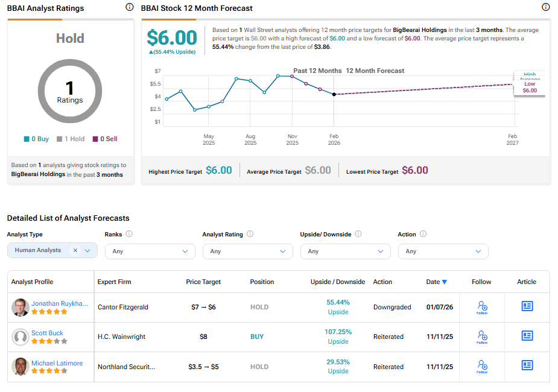
Task: Click info icon next to Ranks
Action: coord(129,234)
